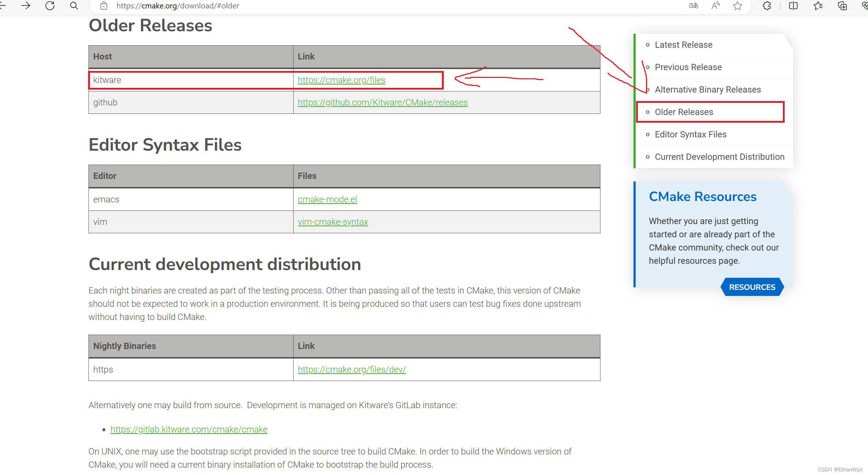Open the favorites list icon
Image resolution: width=868 pixels, height=475 pixels.
(x=818, y=6)
